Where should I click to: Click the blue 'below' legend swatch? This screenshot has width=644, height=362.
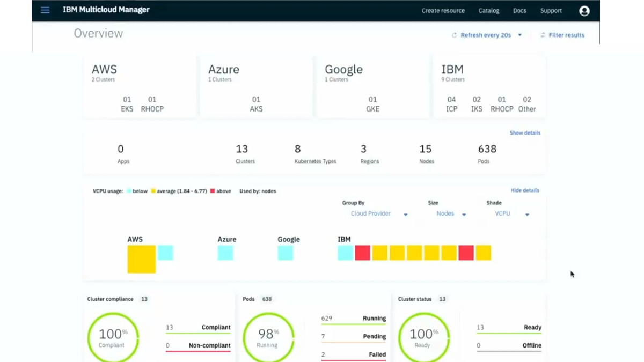click(129, 191)
